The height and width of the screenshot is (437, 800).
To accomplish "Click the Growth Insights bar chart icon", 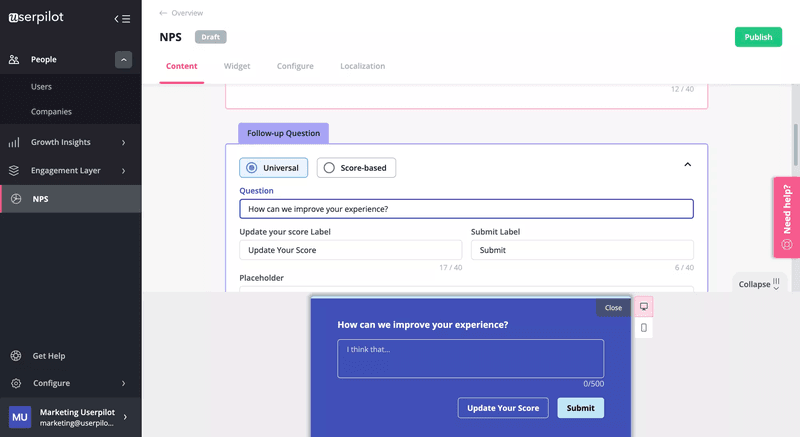I will (x=14, y=142).
